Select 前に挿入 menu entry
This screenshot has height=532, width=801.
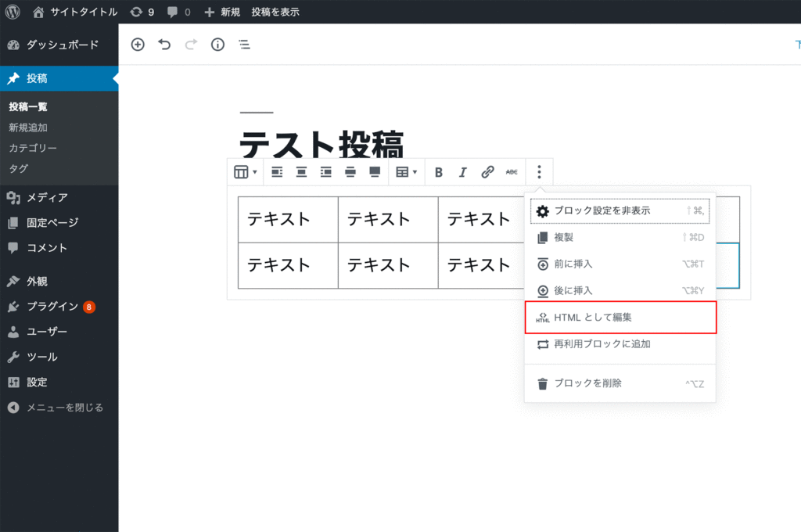(620, 264)
